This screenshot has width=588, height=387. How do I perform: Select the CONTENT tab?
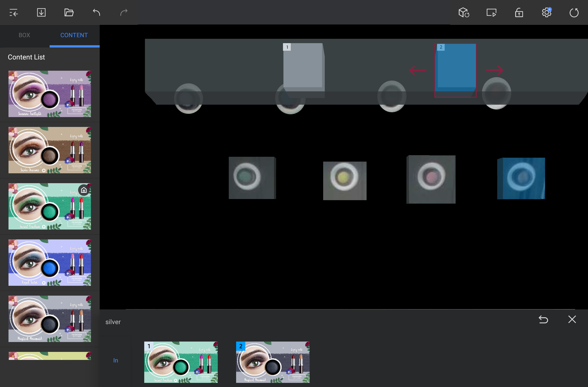click(74, 35)
